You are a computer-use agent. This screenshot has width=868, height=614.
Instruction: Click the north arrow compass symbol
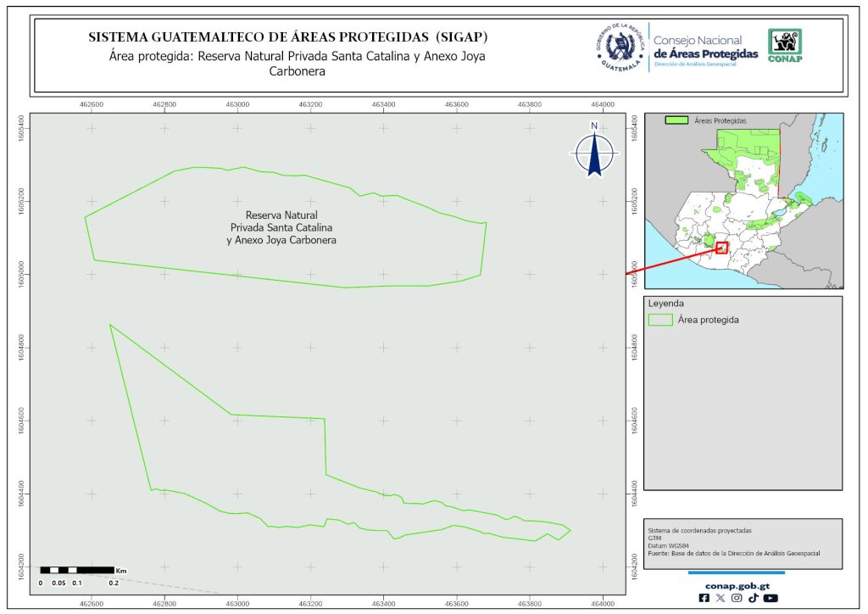[595, 151]
